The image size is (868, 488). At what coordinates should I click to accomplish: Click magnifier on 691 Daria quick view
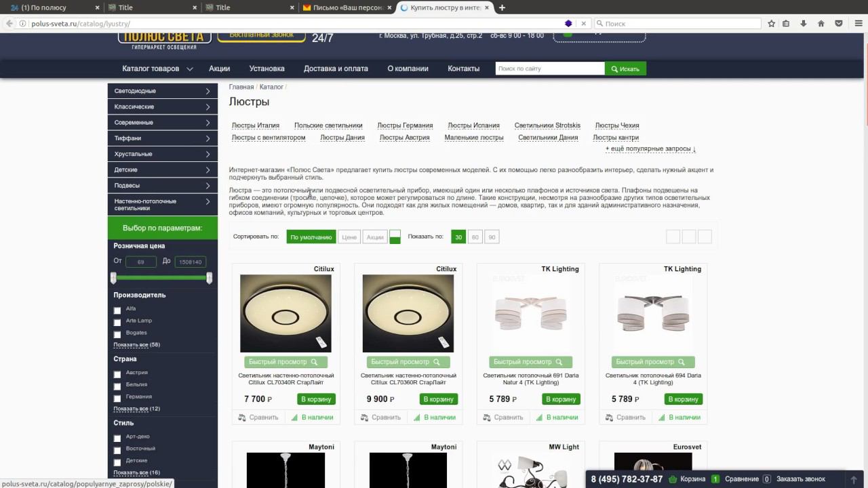pyautogui.click(x=559, y=362)
